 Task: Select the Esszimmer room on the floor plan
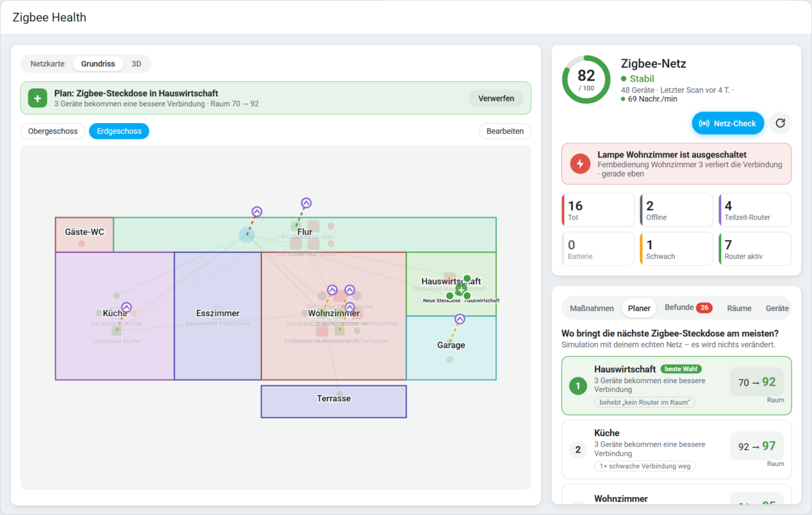coord(217,315)
